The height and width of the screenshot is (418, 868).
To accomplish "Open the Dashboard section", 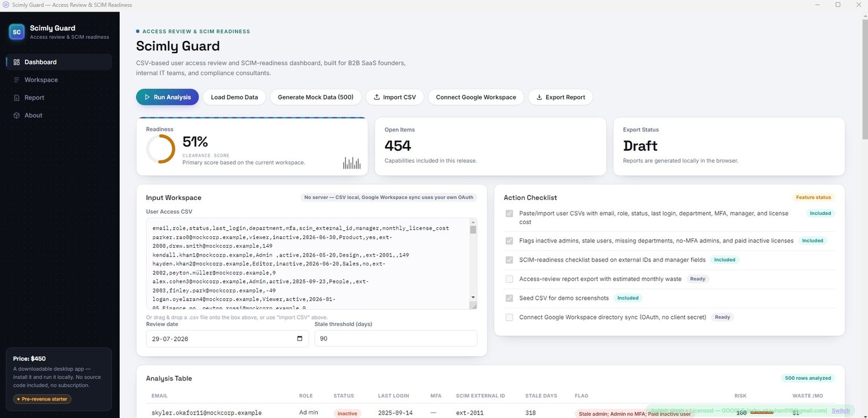I will coord(58,62).
